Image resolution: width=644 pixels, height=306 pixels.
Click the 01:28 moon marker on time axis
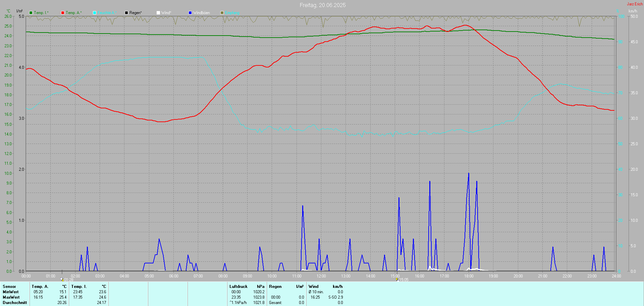pyautogui.click(x=62, y=279)
